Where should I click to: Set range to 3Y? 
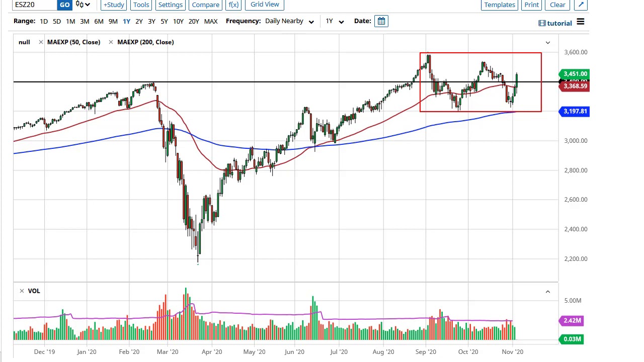click(151, 21)
